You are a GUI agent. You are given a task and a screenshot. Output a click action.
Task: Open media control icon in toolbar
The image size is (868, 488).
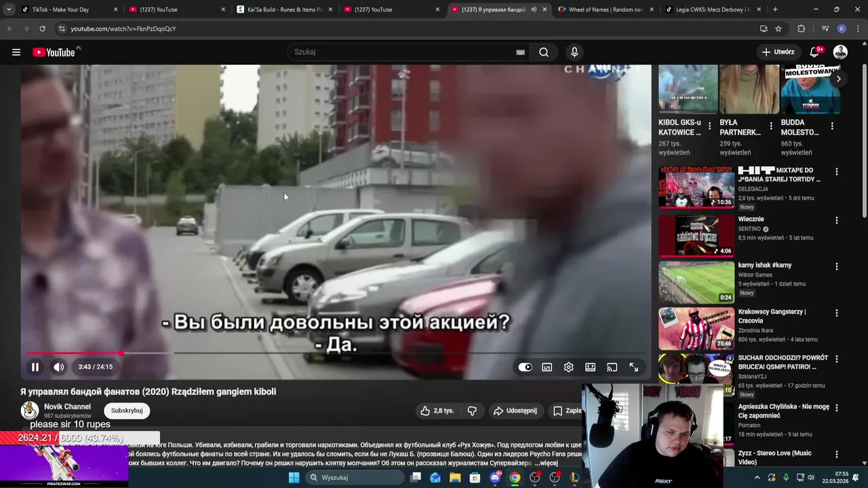click(825, 28)
